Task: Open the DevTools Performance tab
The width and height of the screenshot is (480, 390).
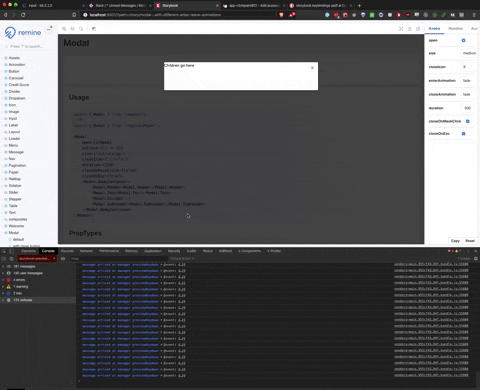Action: click(x=109, y=251)
